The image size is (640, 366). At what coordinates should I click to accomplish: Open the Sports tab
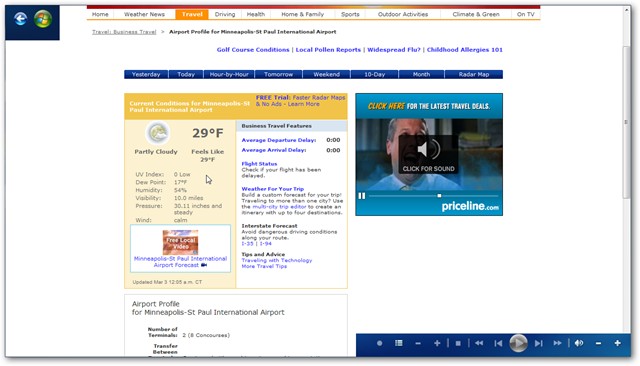click(x=350, y=14)
